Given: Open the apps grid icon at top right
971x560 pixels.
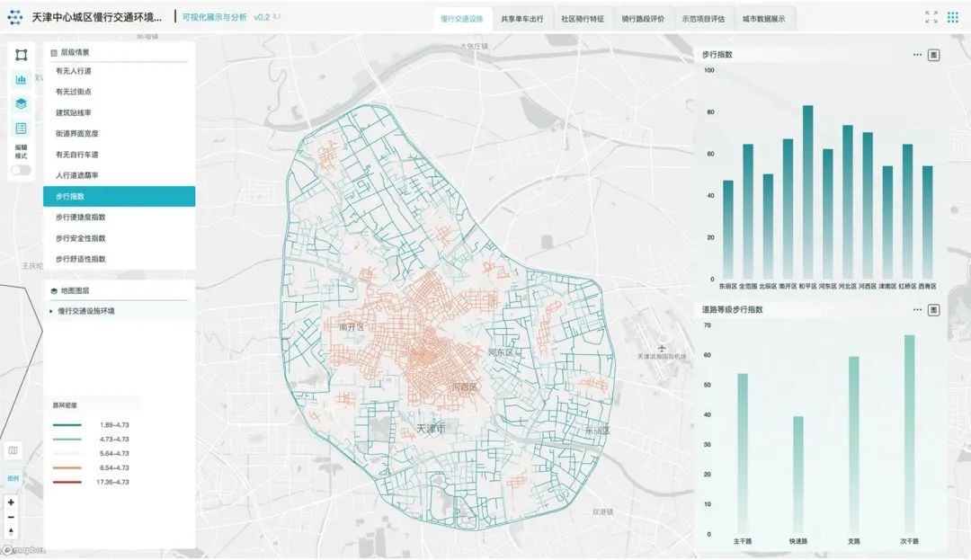Looking at the screenshot, I should [953, 17].
